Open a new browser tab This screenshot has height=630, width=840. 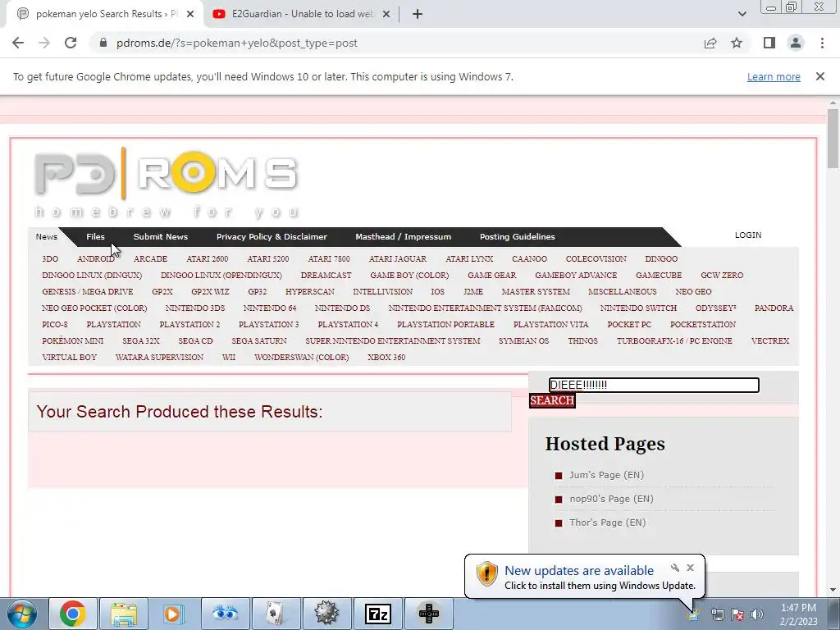tap(418, 14)
